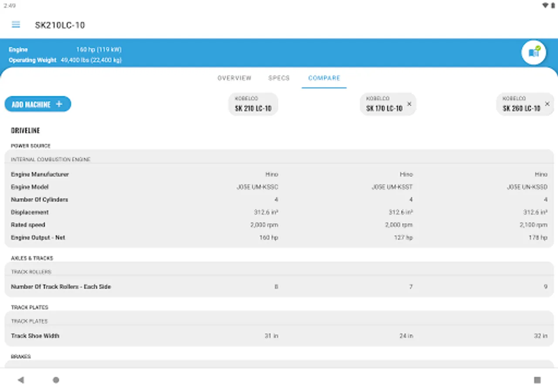Image resolution: width=558 pixels, height=392 pixels.
Task: Select the Compare tab
Action: coord(324,78)
